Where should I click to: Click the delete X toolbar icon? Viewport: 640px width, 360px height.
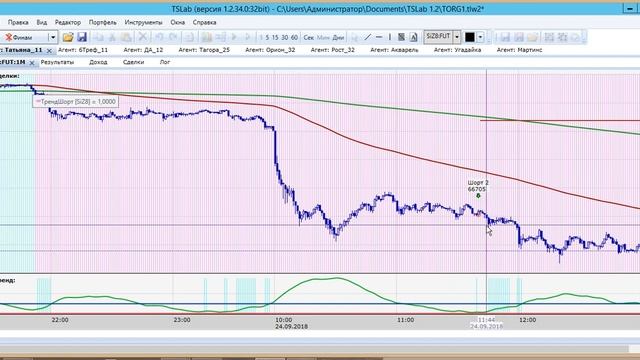(x=142, y=38)
